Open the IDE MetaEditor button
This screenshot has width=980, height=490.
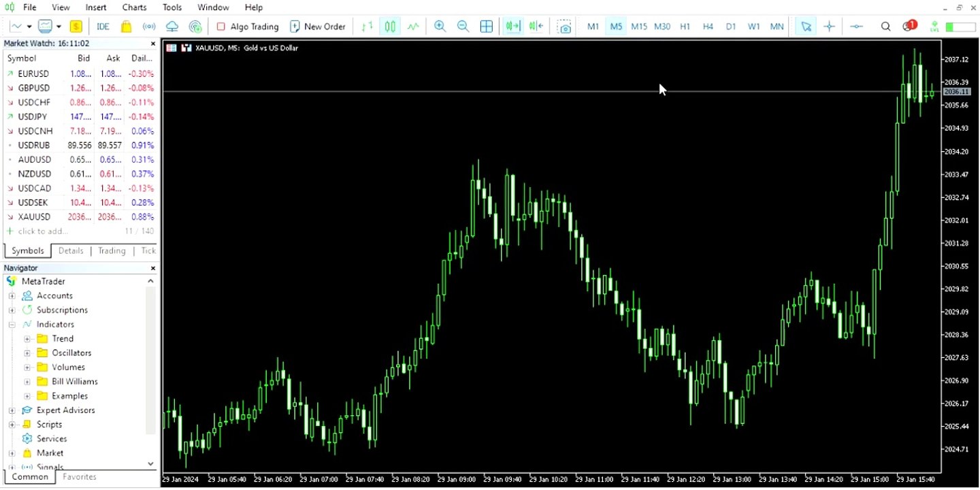coord(103,27)
